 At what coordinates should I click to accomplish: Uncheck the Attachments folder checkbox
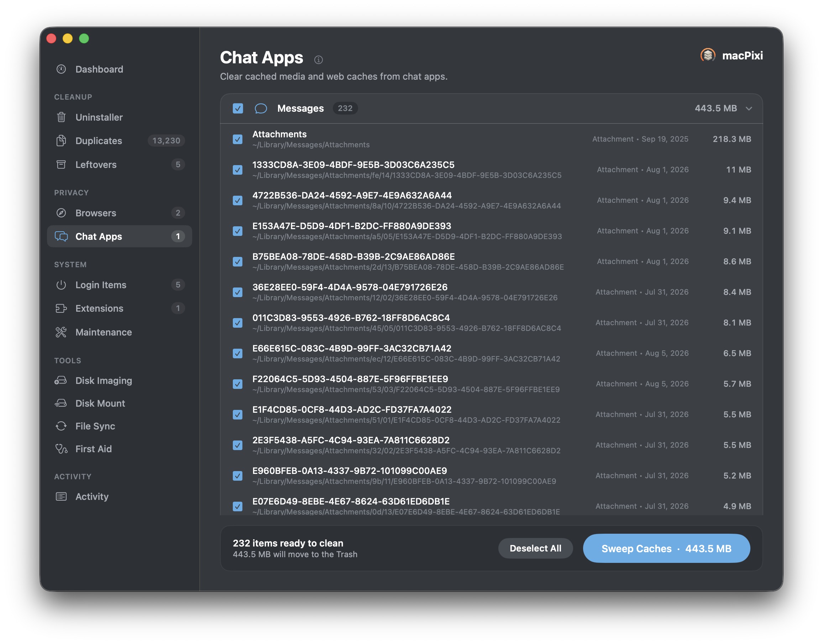[x=238, y=139]
